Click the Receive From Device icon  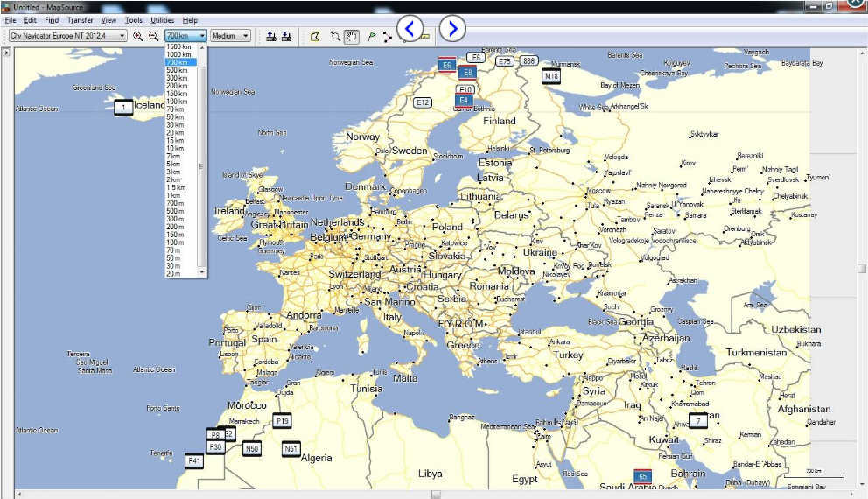click(287, 36)
